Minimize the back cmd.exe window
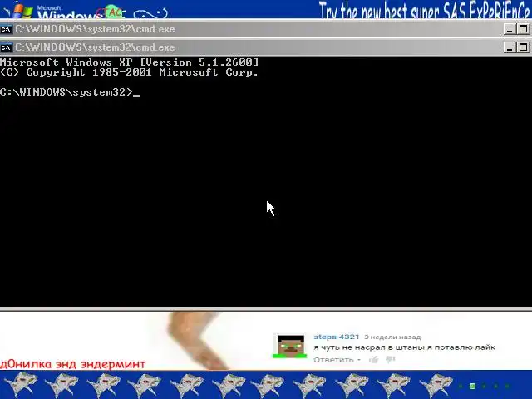Viewport: 532px width, 399px height. pos(510,29)
